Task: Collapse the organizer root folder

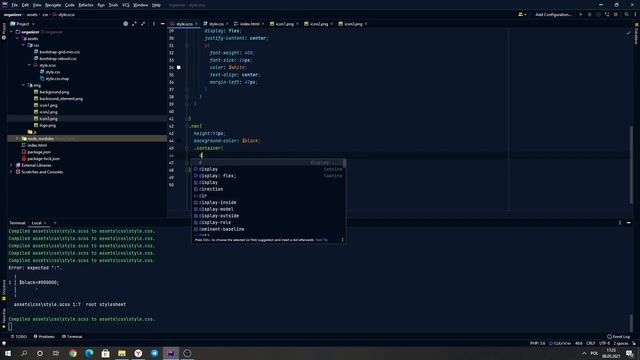Action: click(x=11, y=32)
